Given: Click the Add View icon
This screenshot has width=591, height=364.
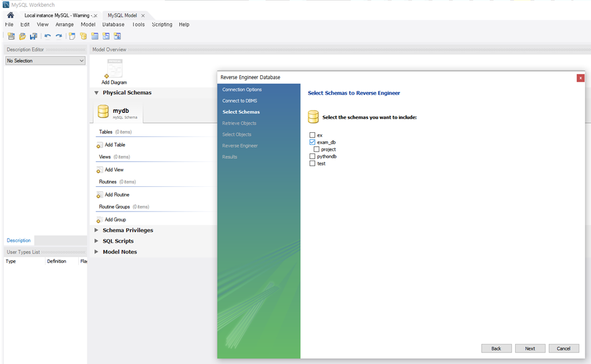Looking at the screenshot, I should point(99,170).
